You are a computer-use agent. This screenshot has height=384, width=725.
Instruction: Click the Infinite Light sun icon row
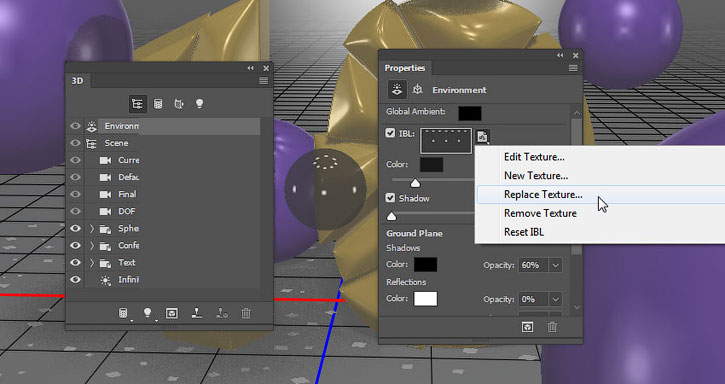click(105, 280)
